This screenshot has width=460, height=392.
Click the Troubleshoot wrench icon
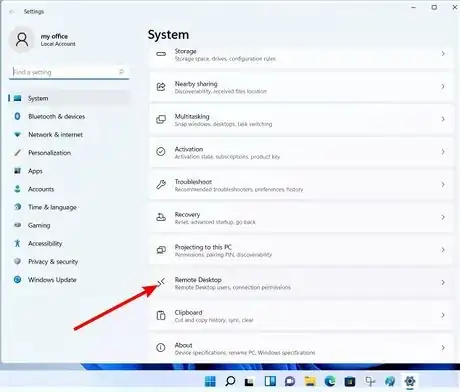[161, 184]
